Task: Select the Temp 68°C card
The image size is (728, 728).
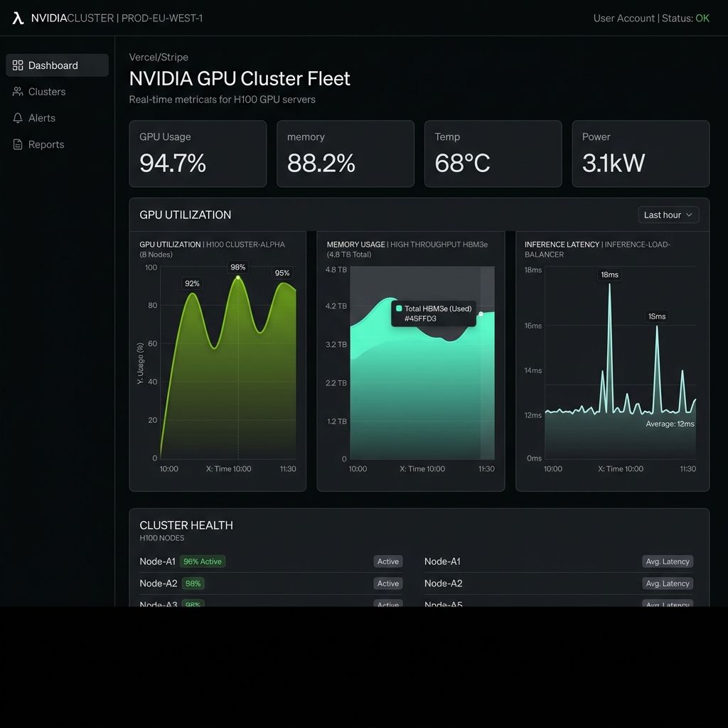Action: pyautogui.click(x=493, y=154)
